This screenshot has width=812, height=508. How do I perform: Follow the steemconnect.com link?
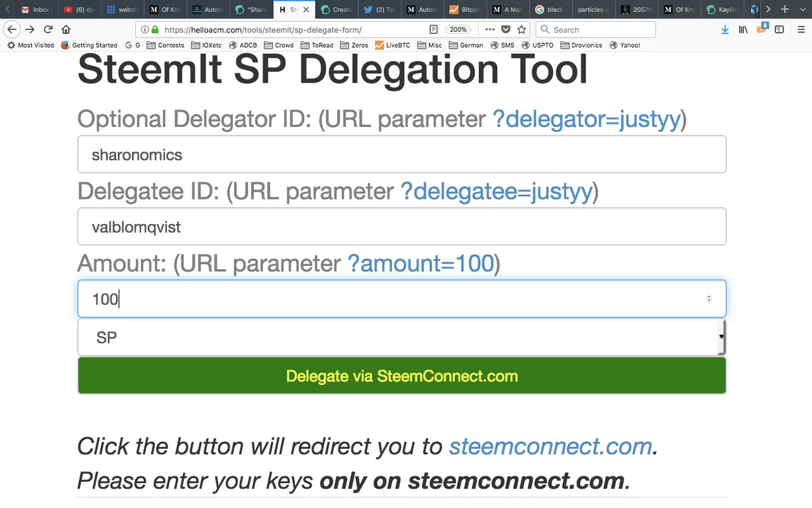coord(551,446)
